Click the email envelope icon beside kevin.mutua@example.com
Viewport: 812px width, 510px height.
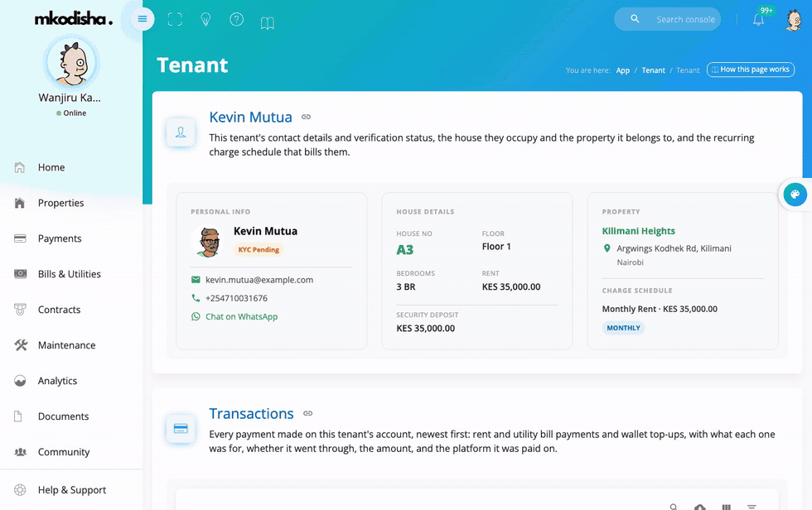(196, 280)
